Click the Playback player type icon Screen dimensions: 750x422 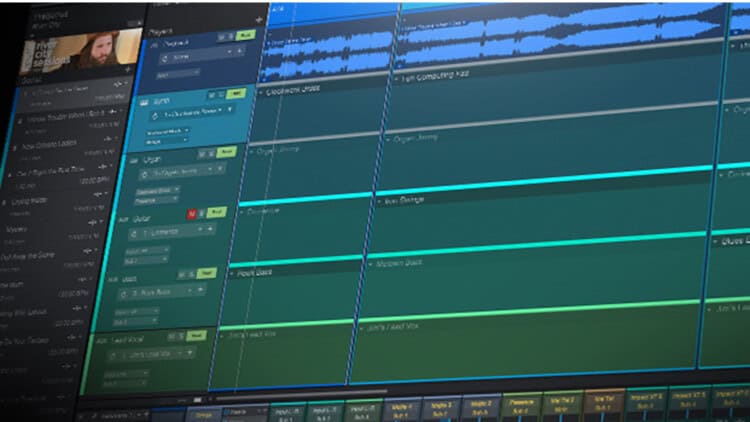click(154, 44)
